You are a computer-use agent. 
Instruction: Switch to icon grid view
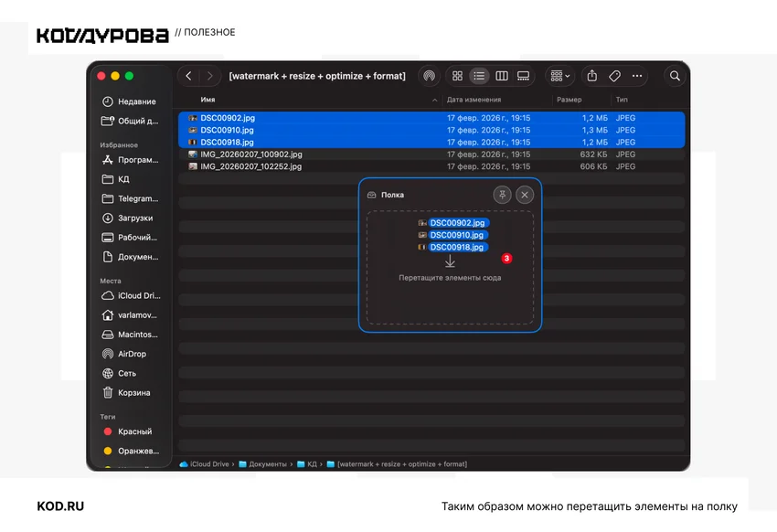(x=457, y=76)
